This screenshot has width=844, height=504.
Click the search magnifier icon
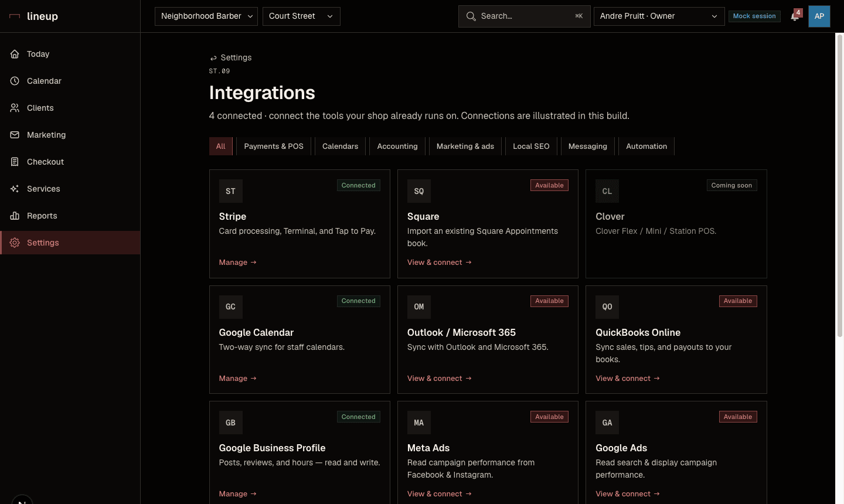(471, 16)
